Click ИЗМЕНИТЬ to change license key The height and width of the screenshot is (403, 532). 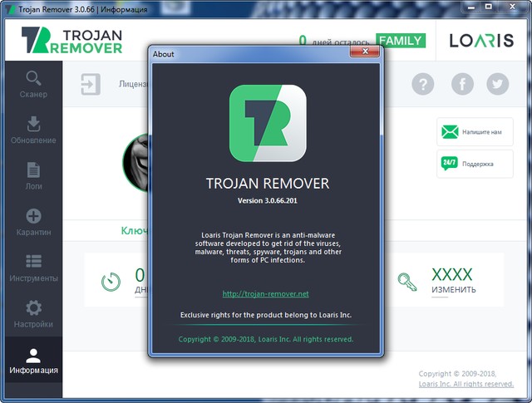453,290
